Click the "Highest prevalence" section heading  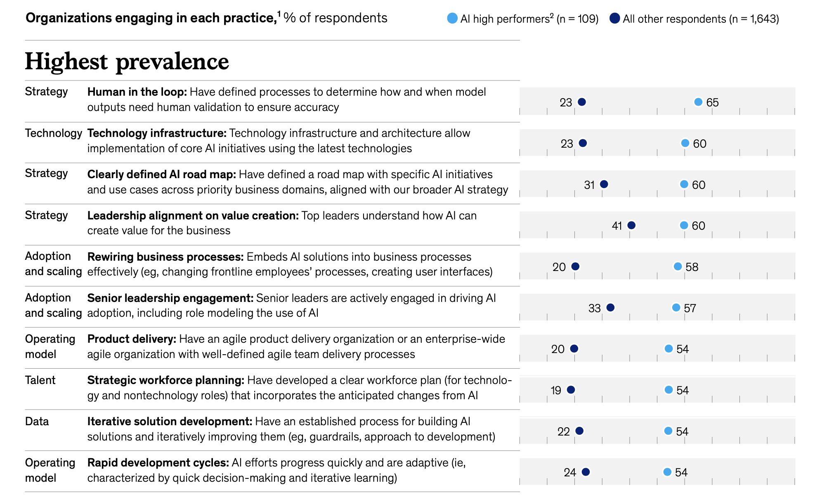pos(127,61)
